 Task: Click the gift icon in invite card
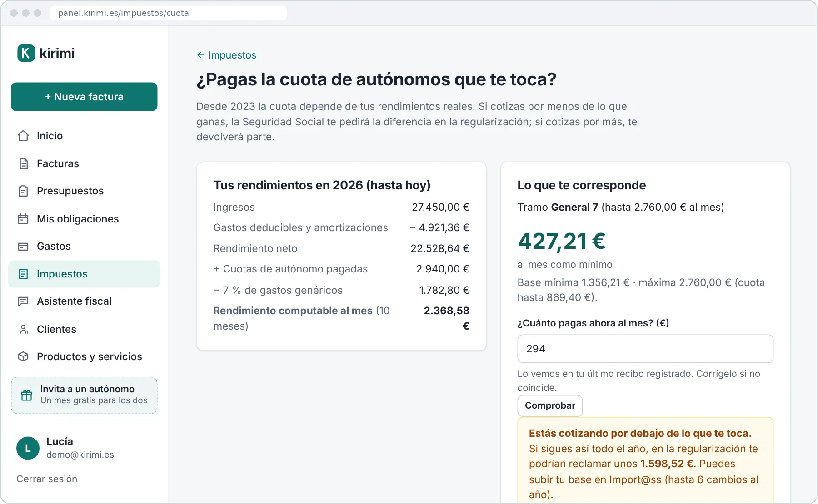click(x=27, y=395)
